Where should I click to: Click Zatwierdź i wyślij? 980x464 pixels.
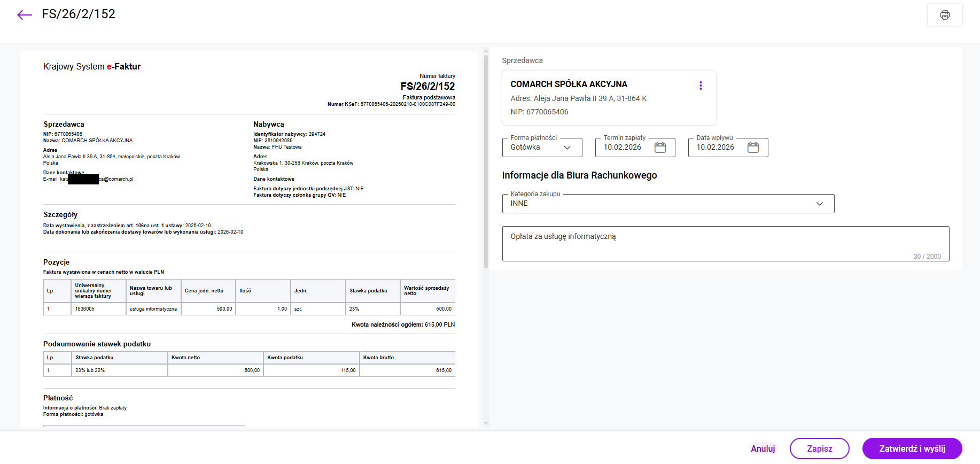[912, 448]
